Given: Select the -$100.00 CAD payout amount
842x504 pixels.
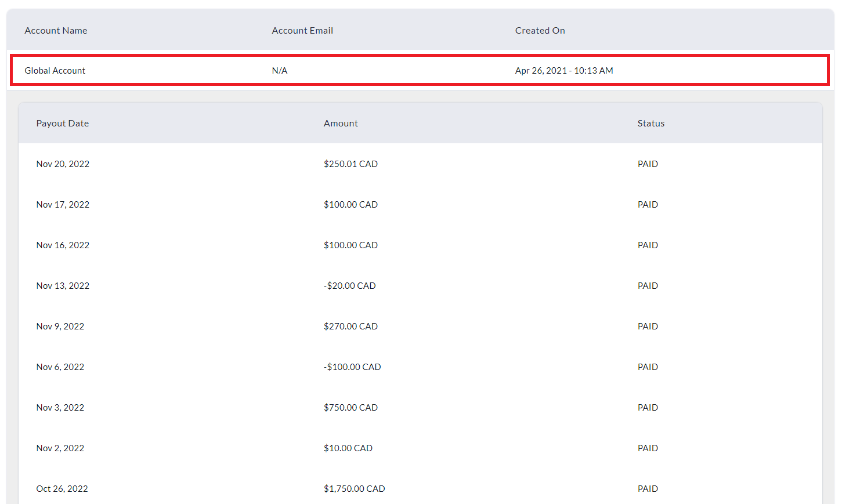Looking at the screenshot, I should click(352, 367).
